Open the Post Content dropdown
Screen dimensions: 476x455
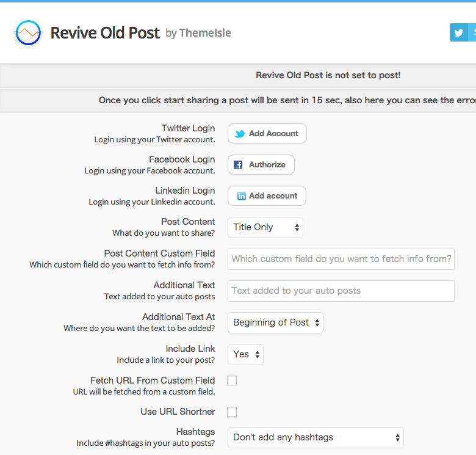pyautogui.click(x=265, y=227)
